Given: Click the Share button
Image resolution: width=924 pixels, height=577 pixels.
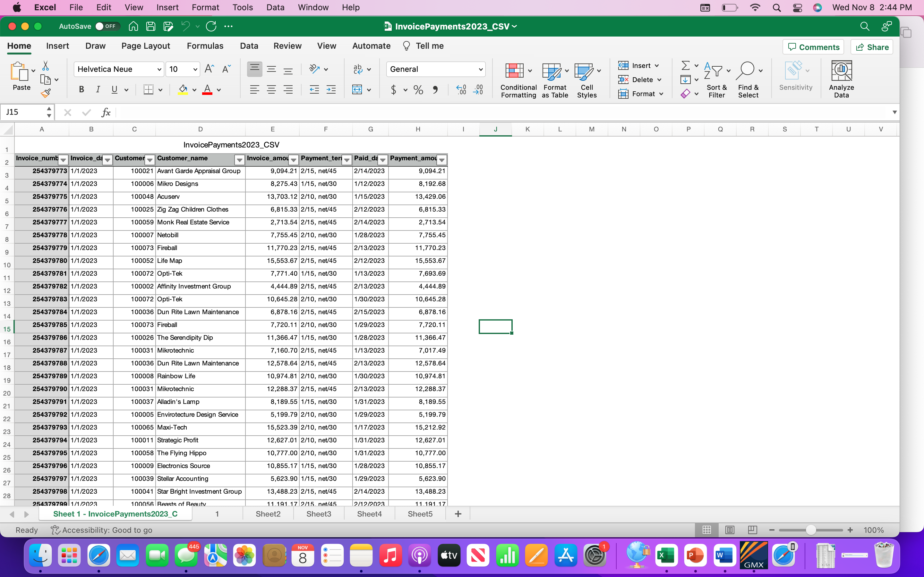Looking at the screenshot, I should tap(872, 46).
